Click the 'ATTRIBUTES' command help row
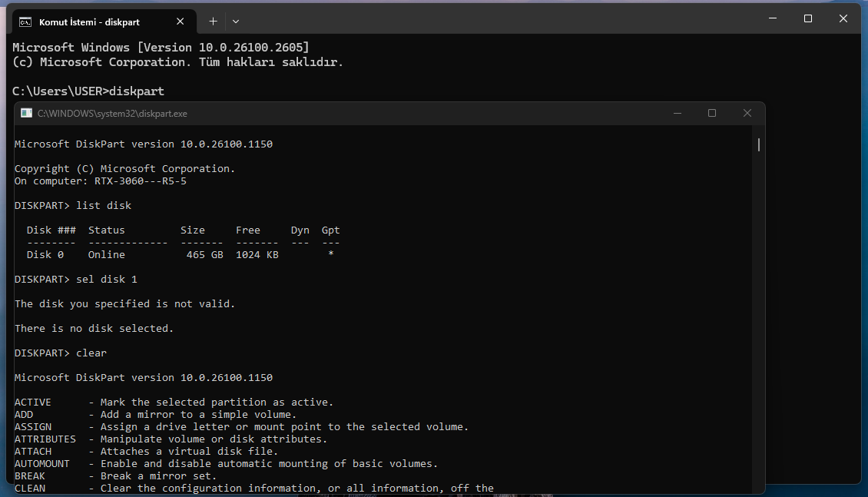Image resolution: width=868 pixels, height=497 pixels. click(x=171, y=439)
